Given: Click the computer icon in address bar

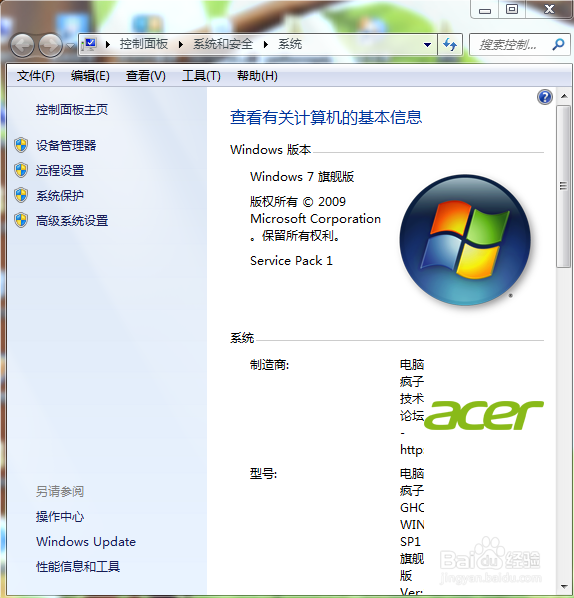Looking at the screenshot, I should (x=90, y=45).
